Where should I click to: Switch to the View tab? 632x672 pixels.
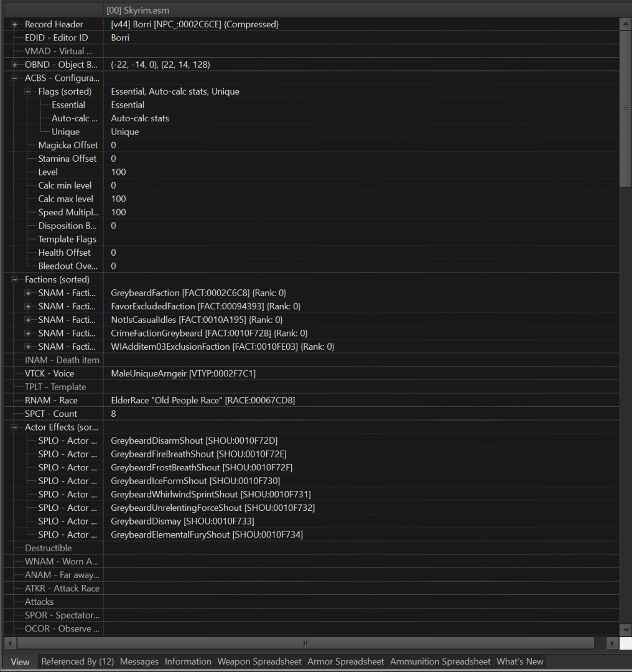pyautogui.click(x=20, y=661)
